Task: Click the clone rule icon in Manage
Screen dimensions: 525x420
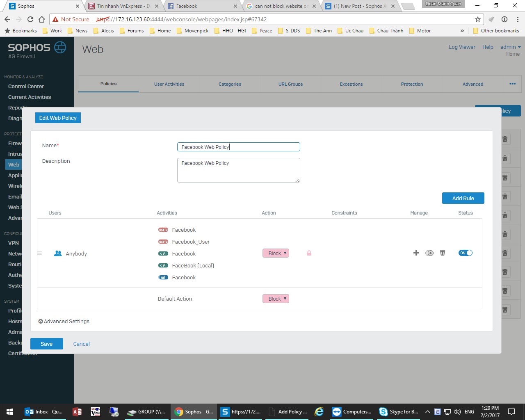Action: 429,253
